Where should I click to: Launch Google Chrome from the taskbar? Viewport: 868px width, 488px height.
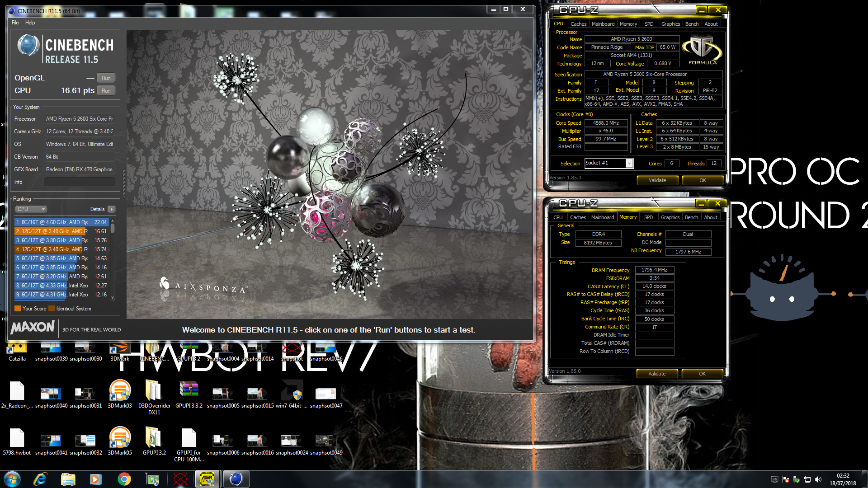click(x=124, y=479)
